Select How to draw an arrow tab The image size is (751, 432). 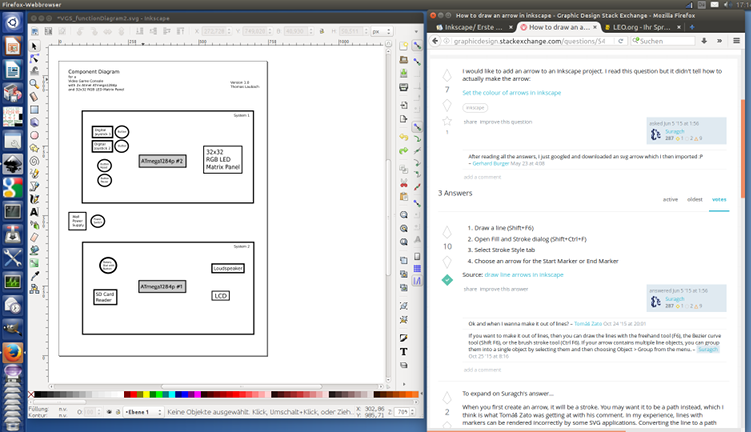point(558,27)
